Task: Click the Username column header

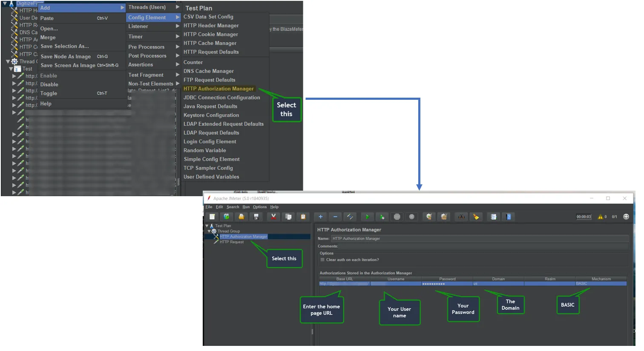Action: tap(396, 279)
